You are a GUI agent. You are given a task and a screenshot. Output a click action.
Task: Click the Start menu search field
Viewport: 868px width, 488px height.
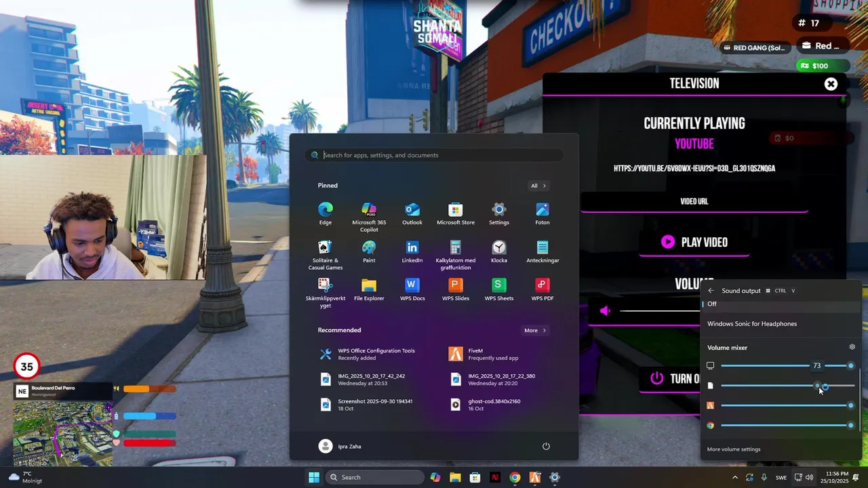point(434,155)
